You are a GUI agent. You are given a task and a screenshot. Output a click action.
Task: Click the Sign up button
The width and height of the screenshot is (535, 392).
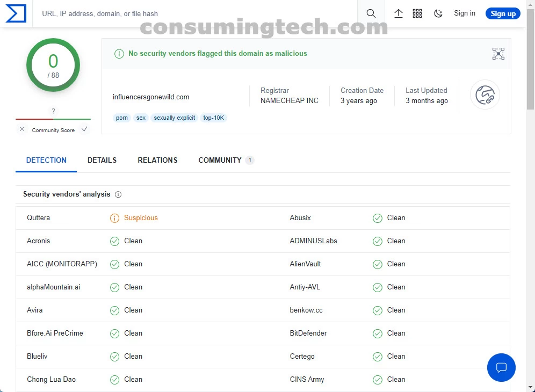click(x=503, y=13)
